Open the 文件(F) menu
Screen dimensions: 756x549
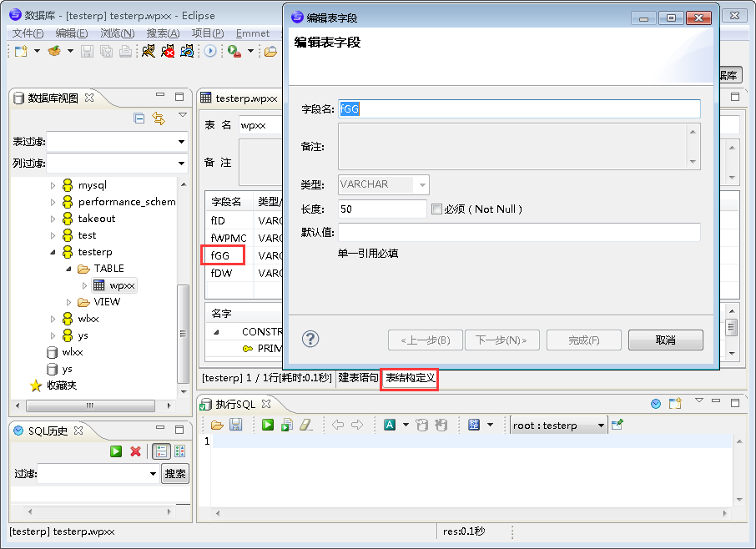click(x=28, y=33)
